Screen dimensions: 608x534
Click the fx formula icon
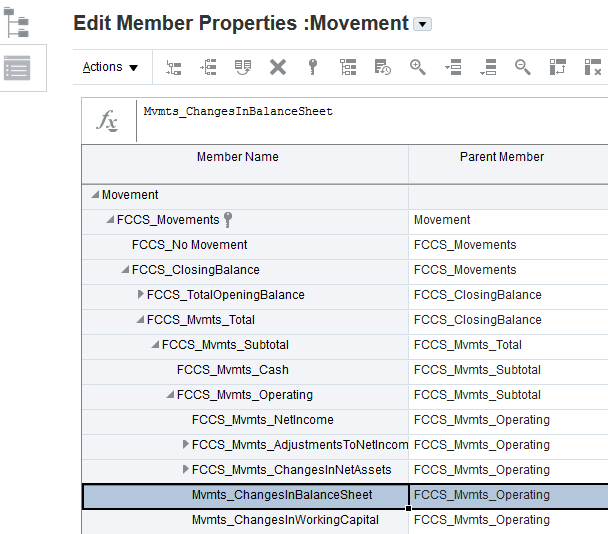click(x=107, y=121)
